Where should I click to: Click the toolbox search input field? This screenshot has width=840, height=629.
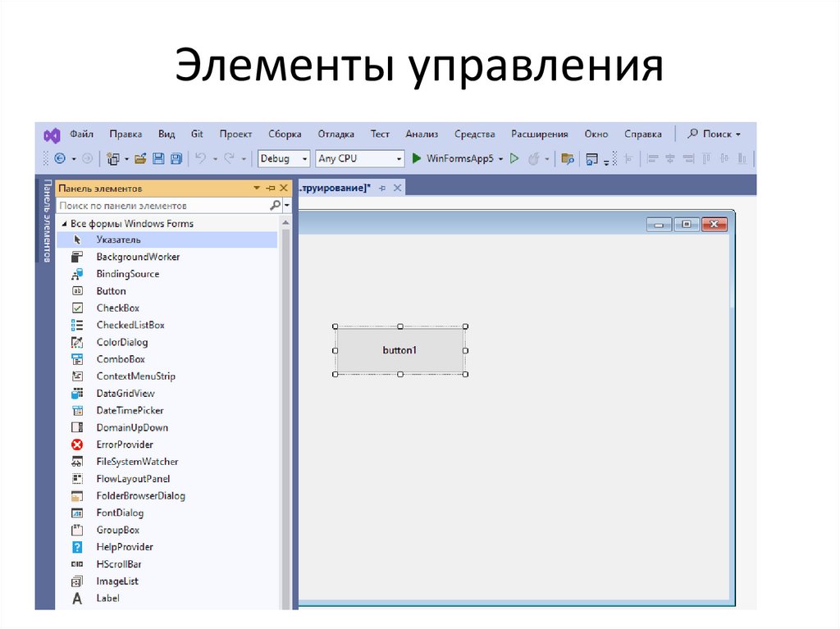(x=163, y=205)
